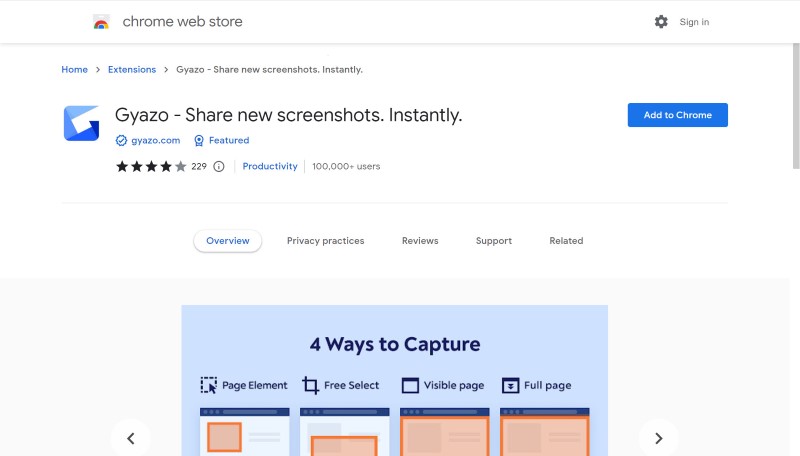The height and width of the screenshot is (456, 800).
Task: Click the page vertical scrollbar
Action: [x=796, y=106]
